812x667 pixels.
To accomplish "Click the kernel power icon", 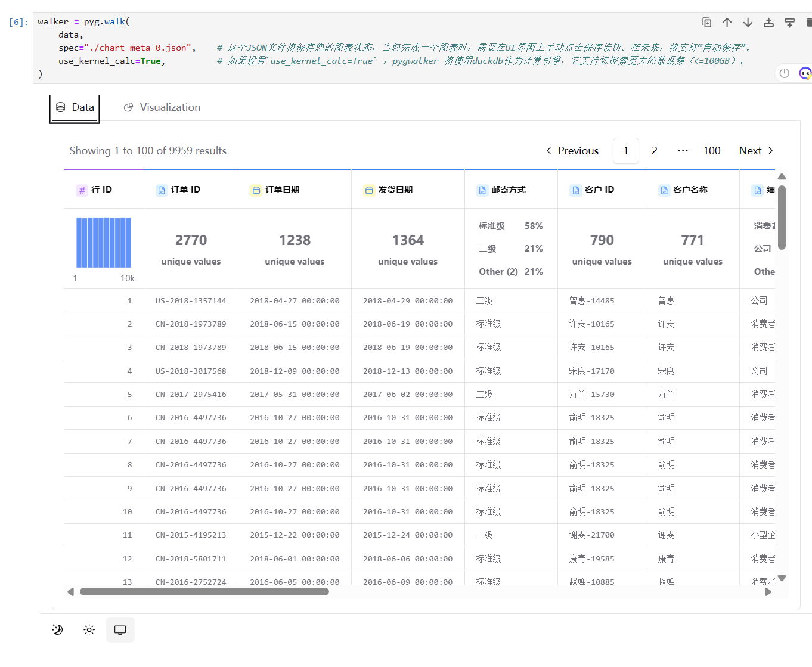I will (785, 73).
